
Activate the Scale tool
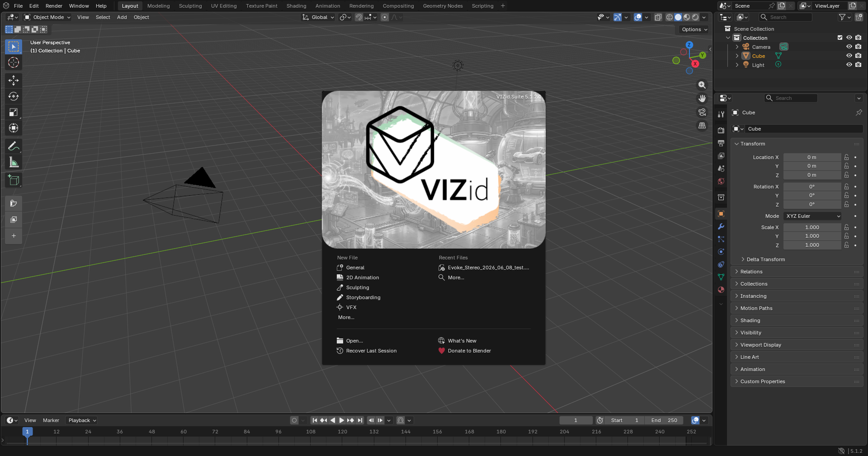14,112
